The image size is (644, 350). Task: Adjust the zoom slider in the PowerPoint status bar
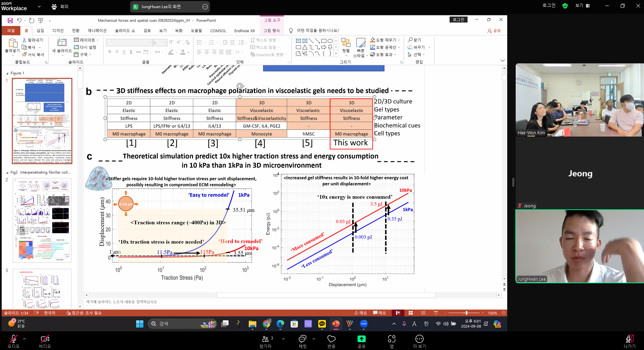click(x=466, y=313)
